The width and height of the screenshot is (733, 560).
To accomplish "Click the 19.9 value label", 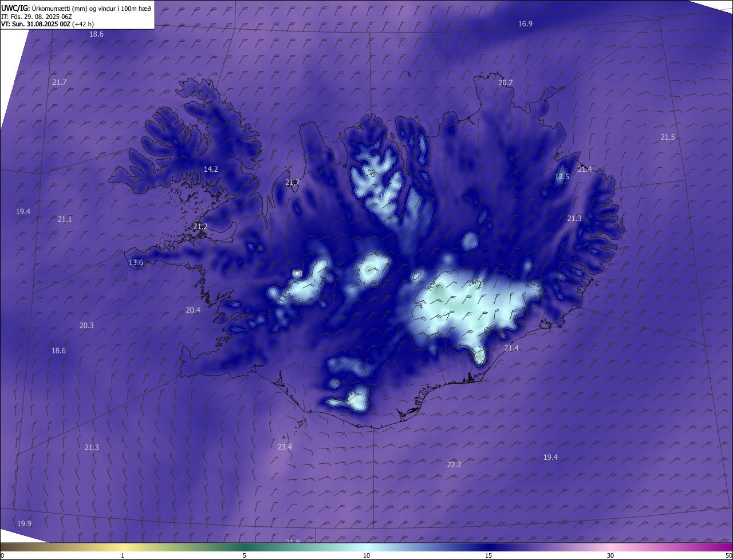I will [x=24, y=524].
